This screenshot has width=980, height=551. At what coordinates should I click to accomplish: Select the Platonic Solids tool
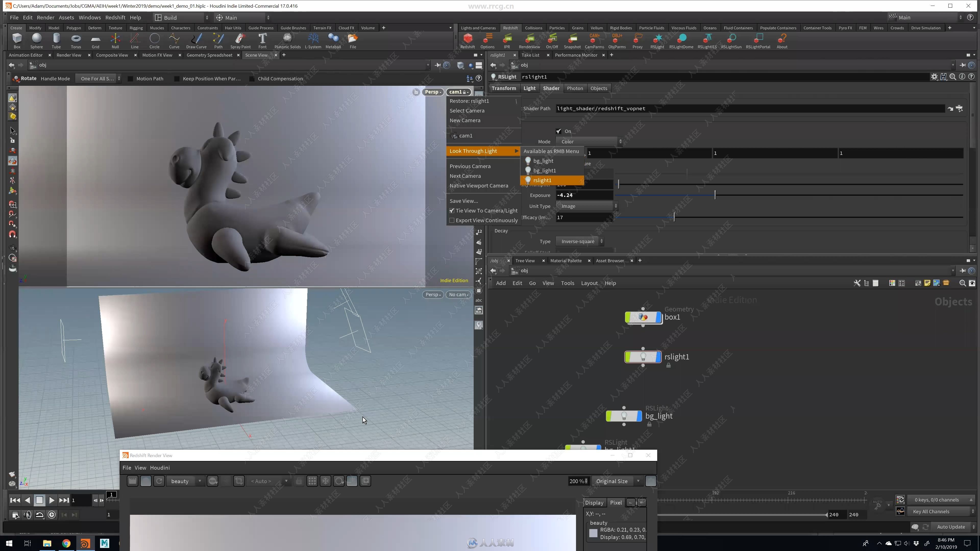[x=288, y=41]
